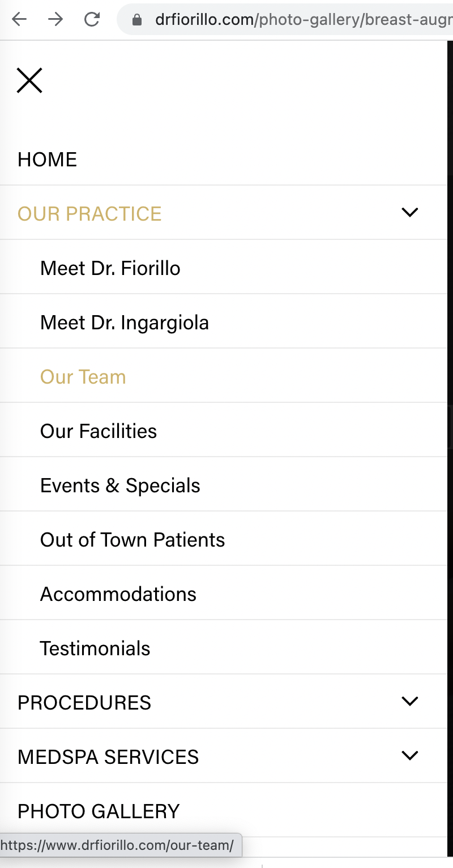
Task: Select the Our Practice menu heading
Action: point(89,214)
